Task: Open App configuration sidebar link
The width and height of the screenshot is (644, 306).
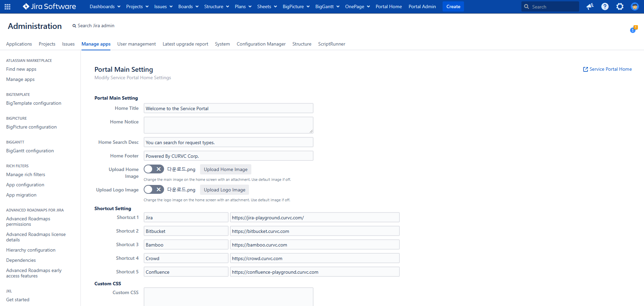Action: click(25, 185)
